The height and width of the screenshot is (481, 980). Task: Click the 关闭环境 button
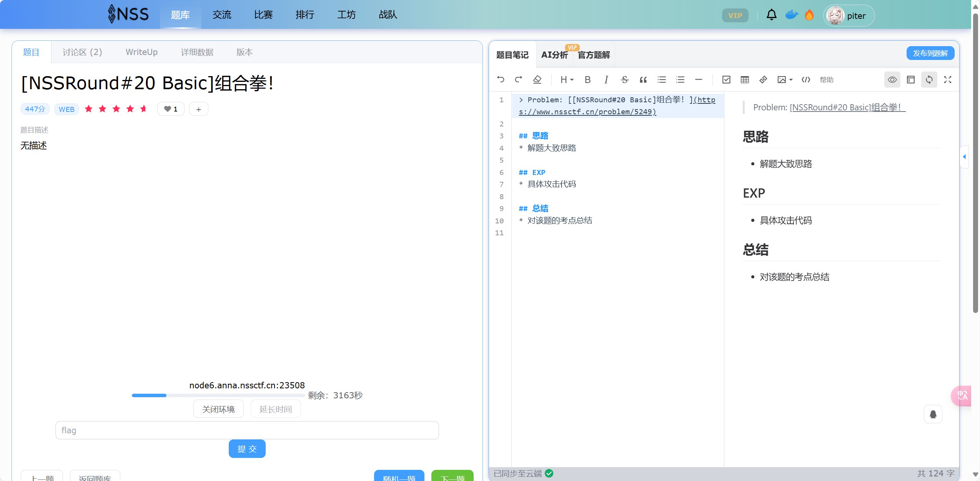(x=218, y=409)
